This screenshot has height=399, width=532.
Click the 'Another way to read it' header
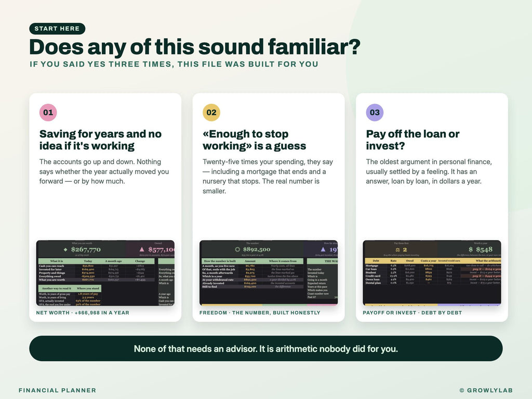pyautogui.click(x=56, y=288)
